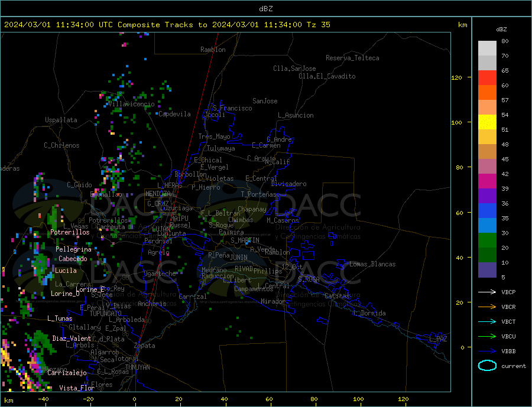Click the S_MARTIN label
Viewport: 532px width, 407px height.
coord(245,240)
